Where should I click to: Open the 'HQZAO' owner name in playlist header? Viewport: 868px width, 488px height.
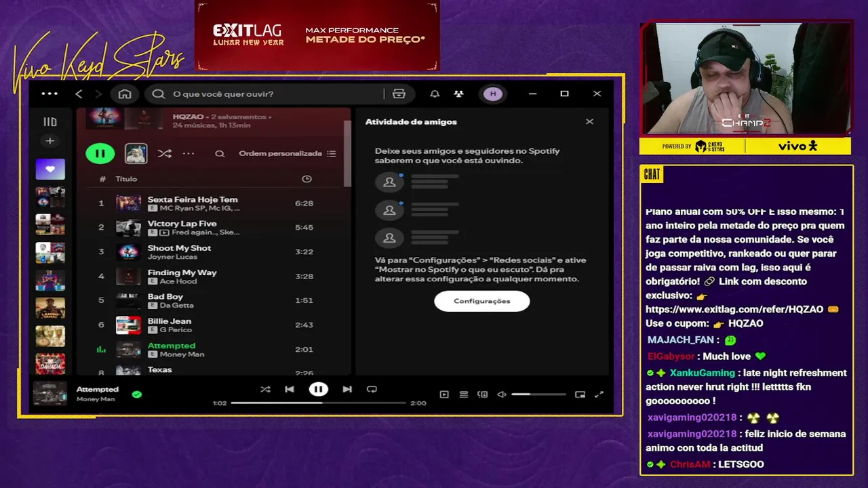click(x=188, y=117)
